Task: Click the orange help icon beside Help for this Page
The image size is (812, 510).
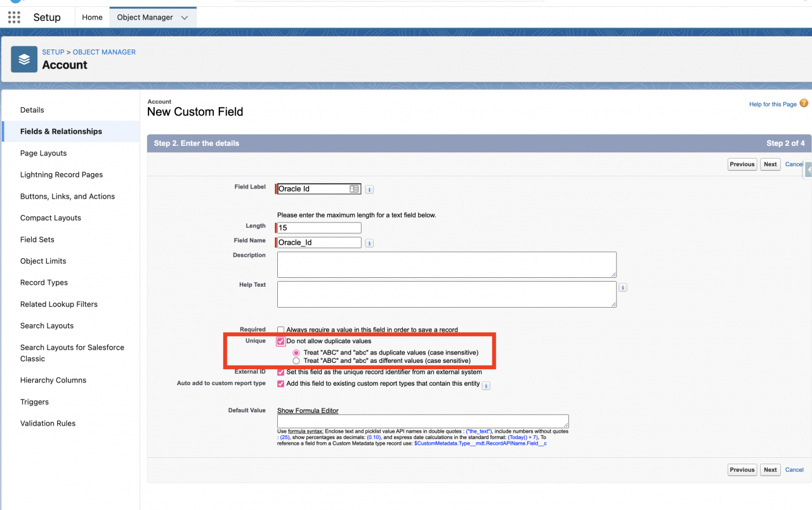Action: (803, 103)
